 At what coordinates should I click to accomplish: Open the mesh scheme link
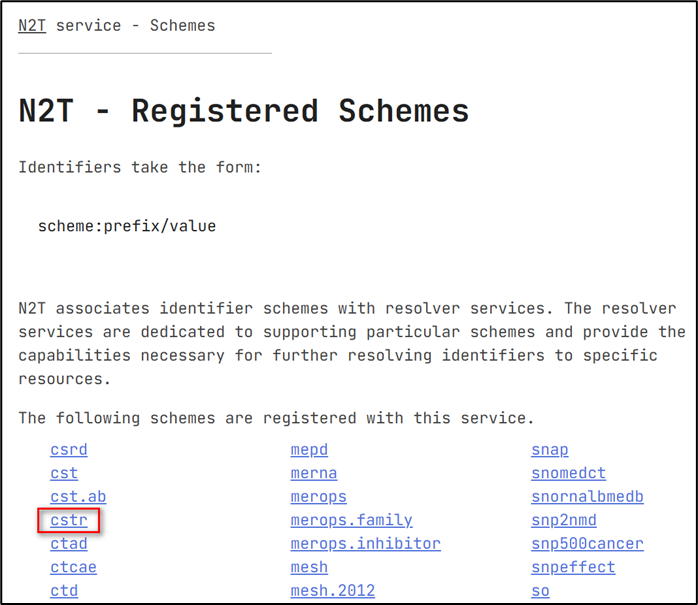click(x=309, y=567)
